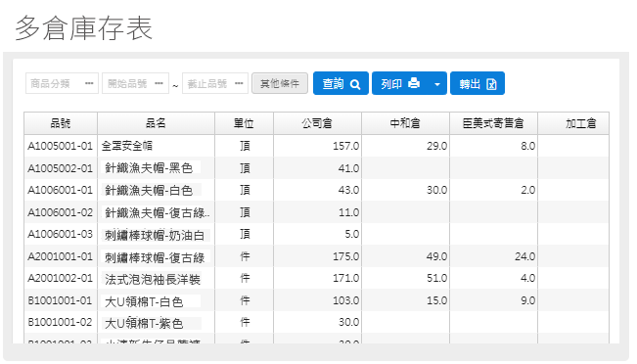Click the printer icon on 列印 button
This screenshot has height=364, width=637.
click(414, 83)
